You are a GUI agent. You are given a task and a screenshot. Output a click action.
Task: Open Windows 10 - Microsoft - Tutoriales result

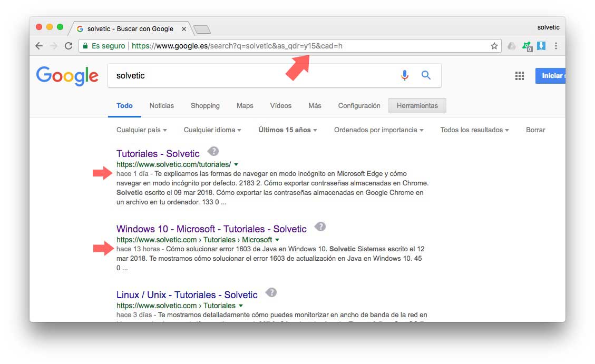coord(211,229)
